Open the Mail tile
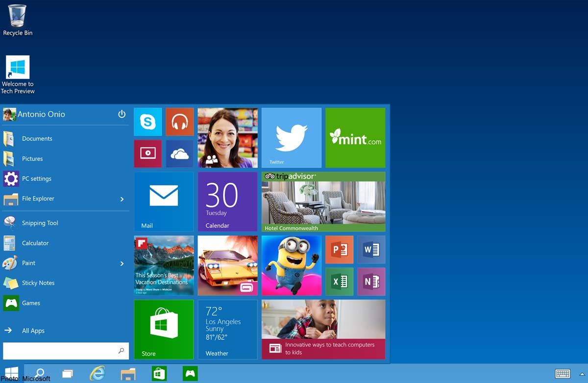 coord(164,202)
